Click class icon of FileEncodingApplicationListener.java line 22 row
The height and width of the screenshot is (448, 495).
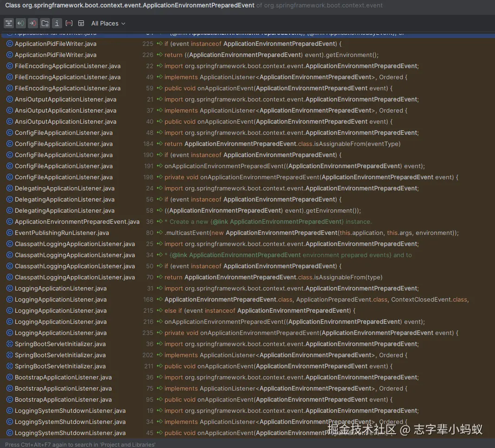[x=10, y=66]
